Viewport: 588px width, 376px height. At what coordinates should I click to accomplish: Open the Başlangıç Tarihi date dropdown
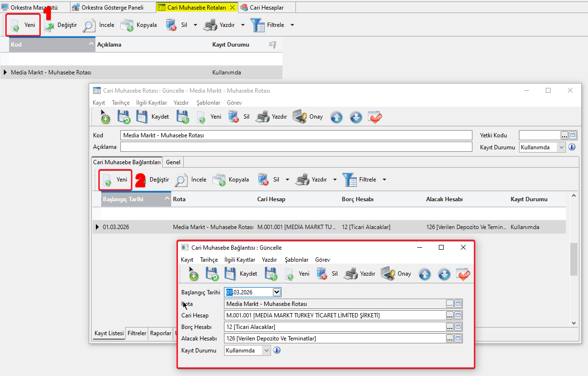276,292
